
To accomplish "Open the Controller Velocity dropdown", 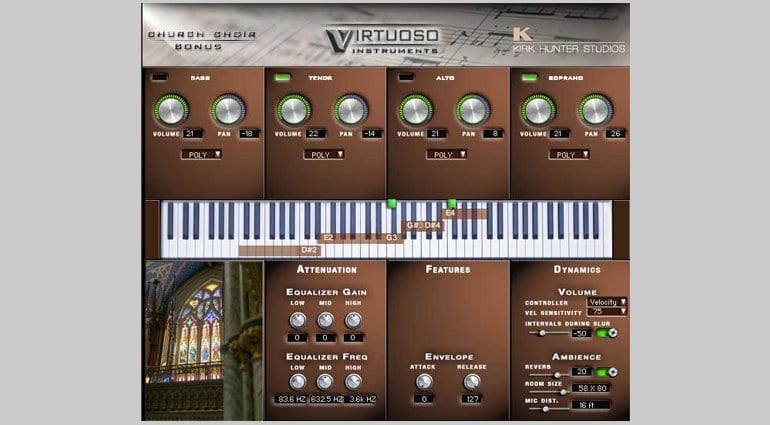I will [x=607, y=302].
